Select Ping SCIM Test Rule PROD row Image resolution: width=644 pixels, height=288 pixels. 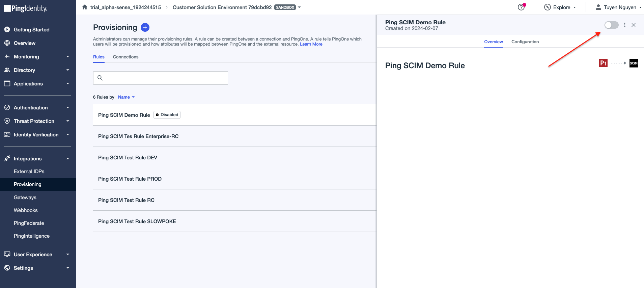[235, 179]
